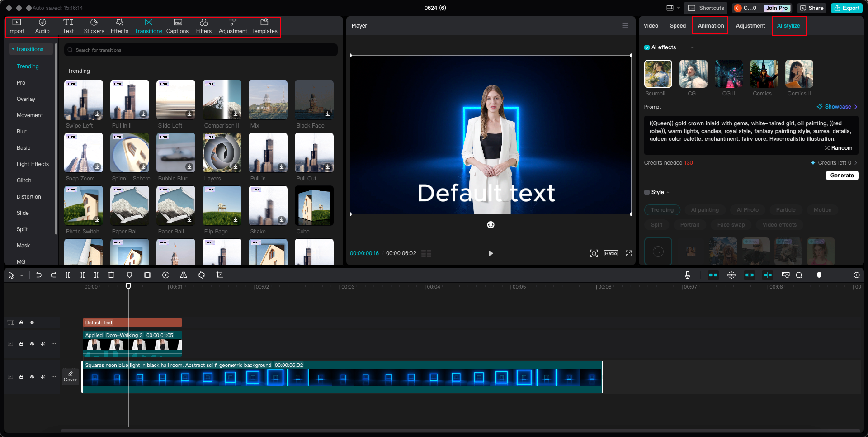Screen dimensions: 868x437
Task: Click the Generate button
Action: (x=842, y=176)
